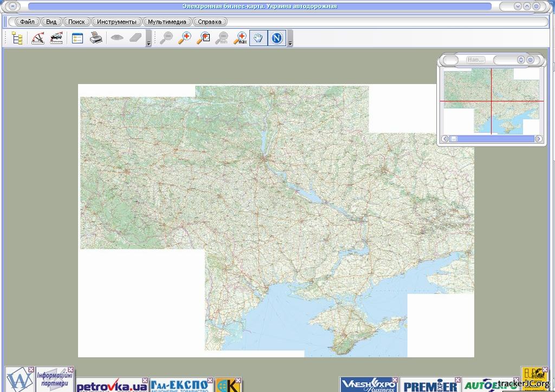The image size is (555, 392).
Task: Click the zoom in magnifier
Action: point(185,38)
